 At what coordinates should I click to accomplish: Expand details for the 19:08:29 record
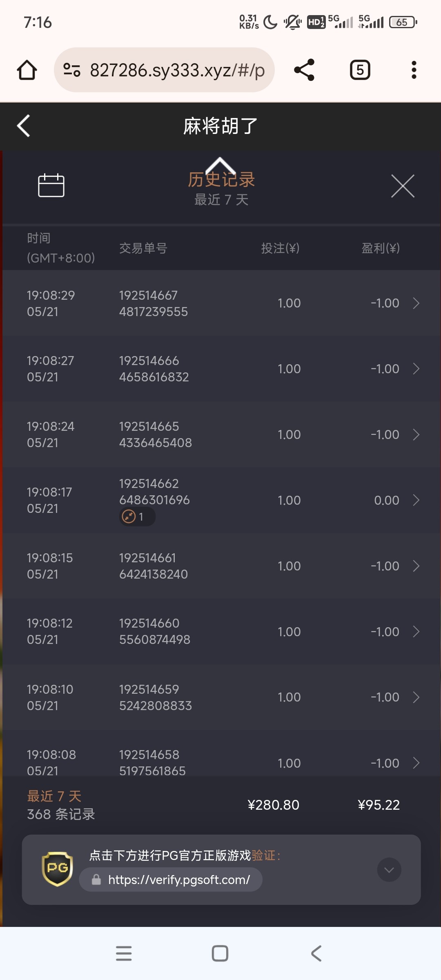point(416,303)
